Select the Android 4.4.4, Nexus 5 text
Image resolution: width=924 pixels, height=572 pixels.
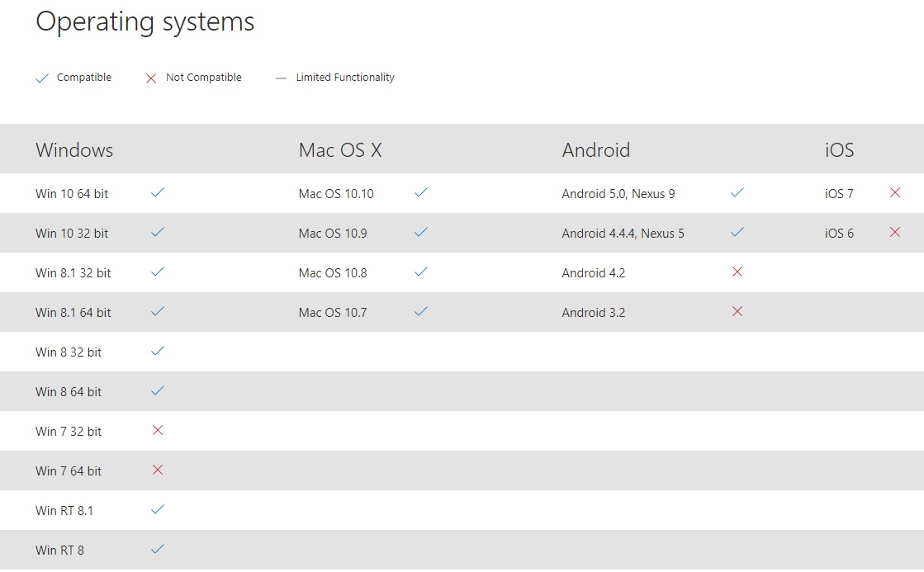click(x=623, y=234)
